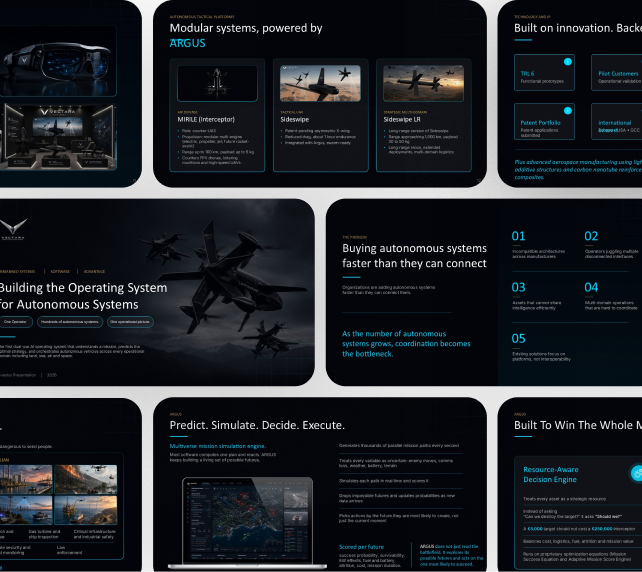Click the "SOFTWARE" label above the headline
This screenshot has height=572, width=642.
click(60, 271)
